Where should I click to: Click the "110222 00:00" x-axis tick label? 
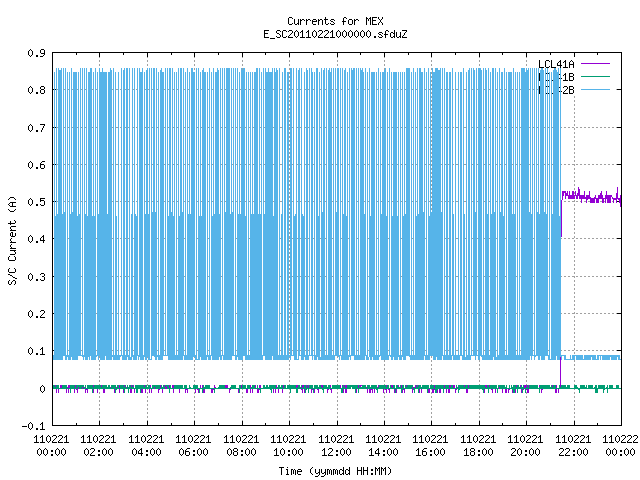tap(620, 446)
